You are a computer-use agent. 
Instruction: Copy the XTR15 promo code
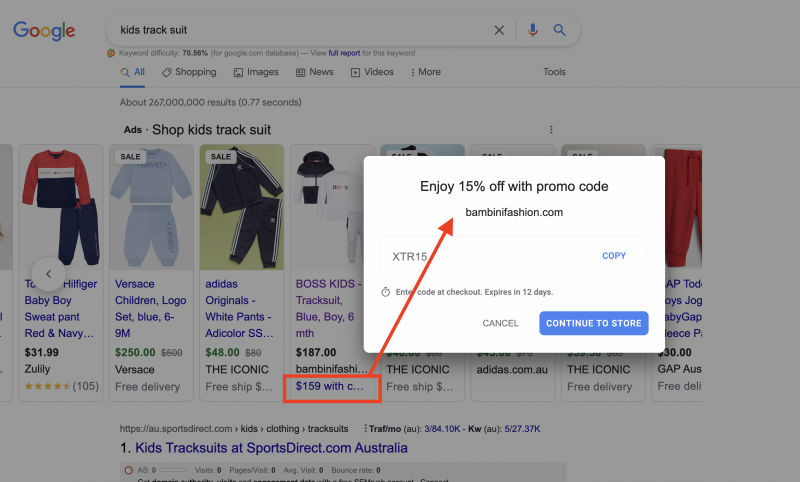click(x=614, y=256)
